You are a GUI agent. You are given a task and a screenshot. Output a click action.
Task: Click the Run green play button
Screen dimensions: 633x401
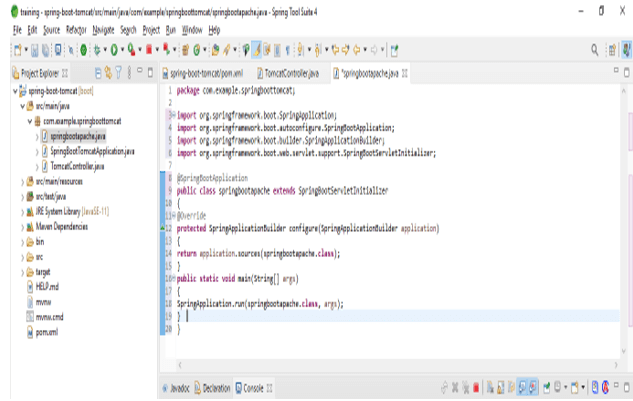pyautogui.click(x=116, y=49)
